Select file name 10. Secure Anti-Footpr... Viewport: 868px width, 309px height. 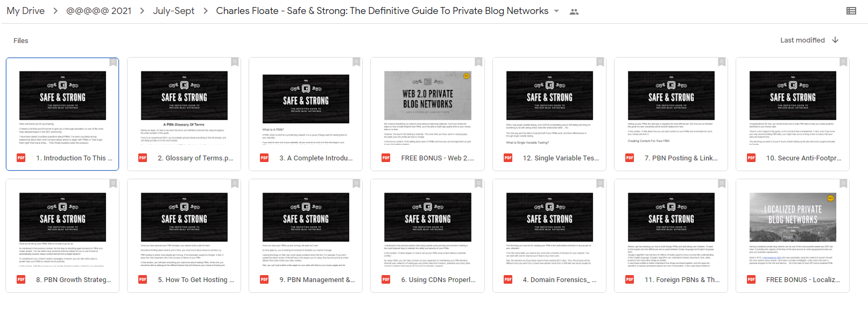[804, 158]
